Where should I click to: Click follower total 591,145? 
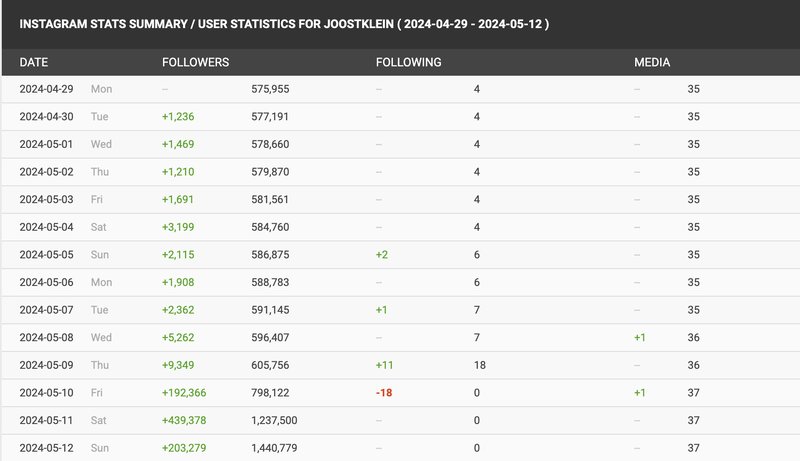(270, 310)
